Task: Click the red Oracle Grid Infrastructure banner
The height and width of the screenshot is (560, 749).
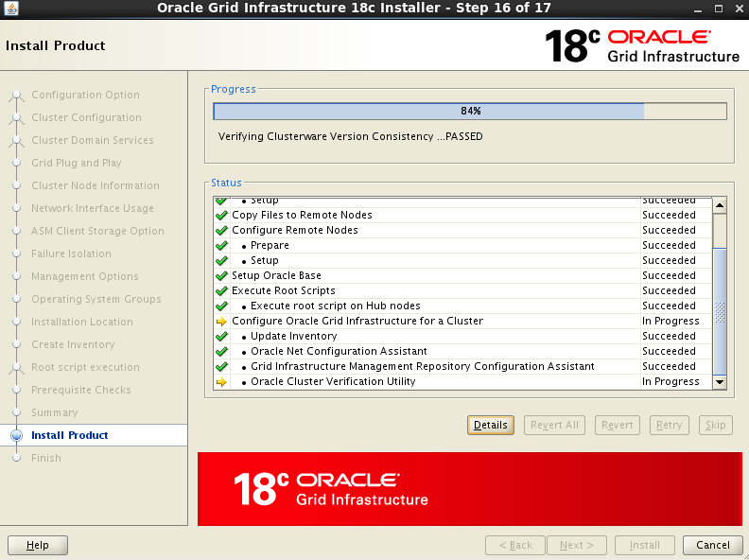Action: 470,489
